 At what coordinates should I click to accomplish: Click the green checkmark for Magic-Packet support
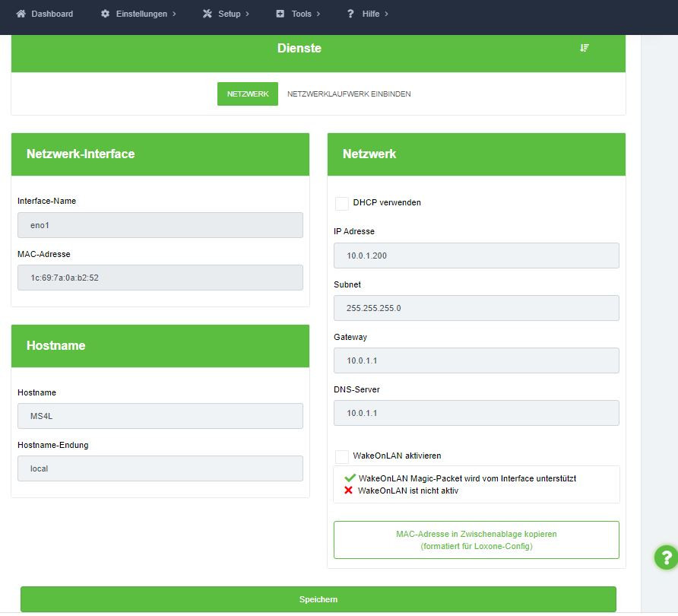click(350, 478)
